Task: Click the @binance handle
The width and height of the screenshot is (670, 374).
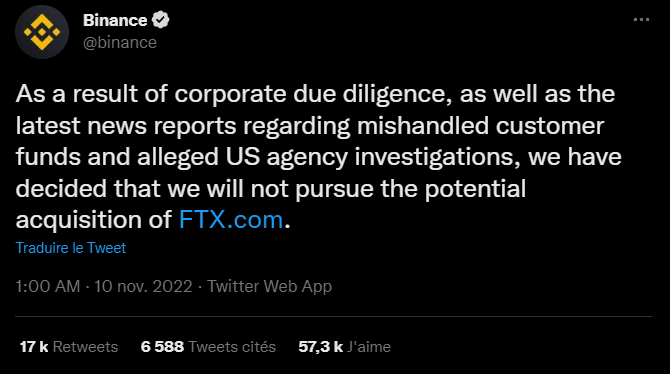Action: (120, 43)
